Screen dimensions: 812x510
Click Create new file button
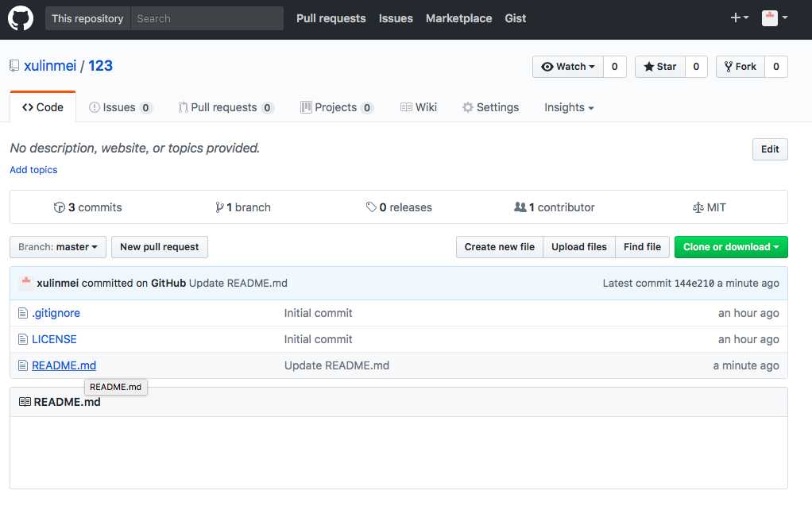(499, 247)
